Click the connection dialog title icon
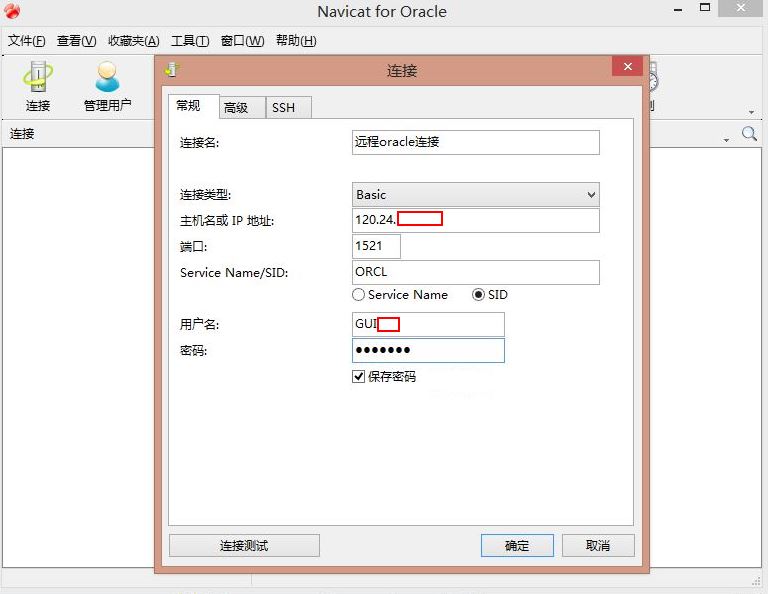Viewport: 768px width, 594px height. point(172,70)
